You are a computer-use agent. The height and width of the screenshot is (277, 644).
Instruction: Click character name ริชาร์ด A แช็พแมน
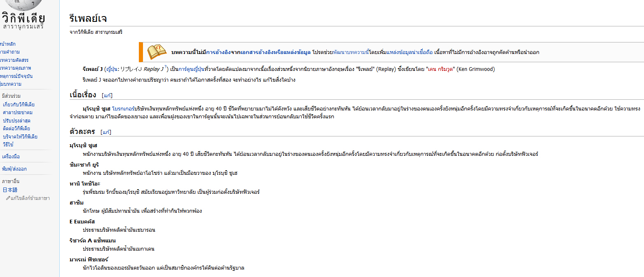[93, 241]
